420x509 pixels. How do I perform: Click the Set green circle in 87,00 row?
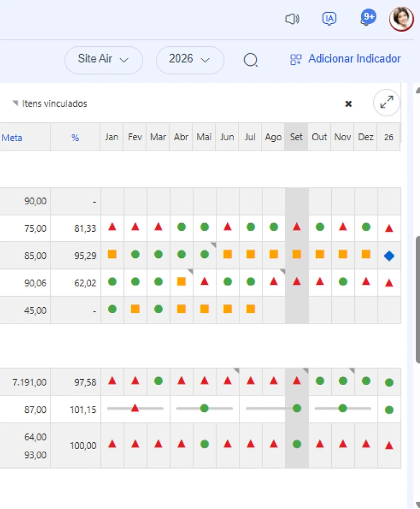pos(297,408)
